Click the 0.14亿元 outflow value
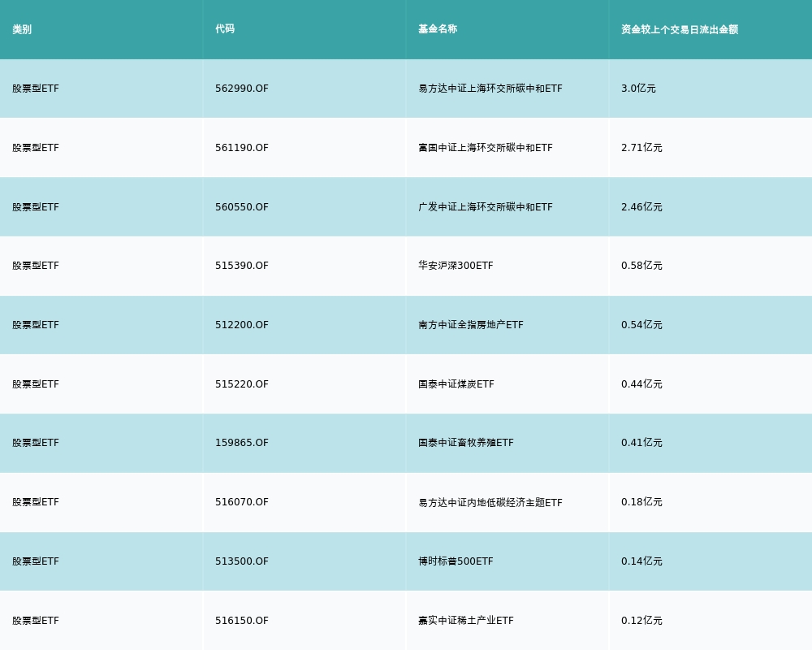The image size is (812, 650). (x=641, y=561)
